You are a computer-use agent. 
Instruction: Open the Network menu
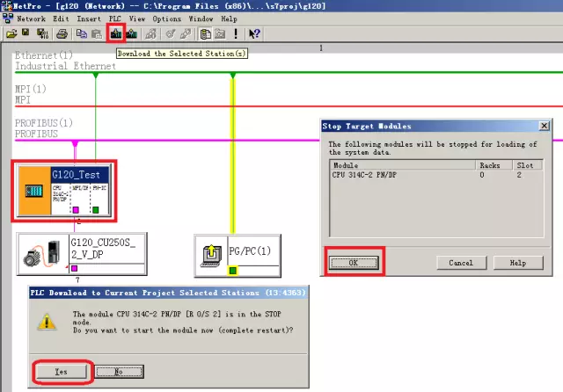31,18
